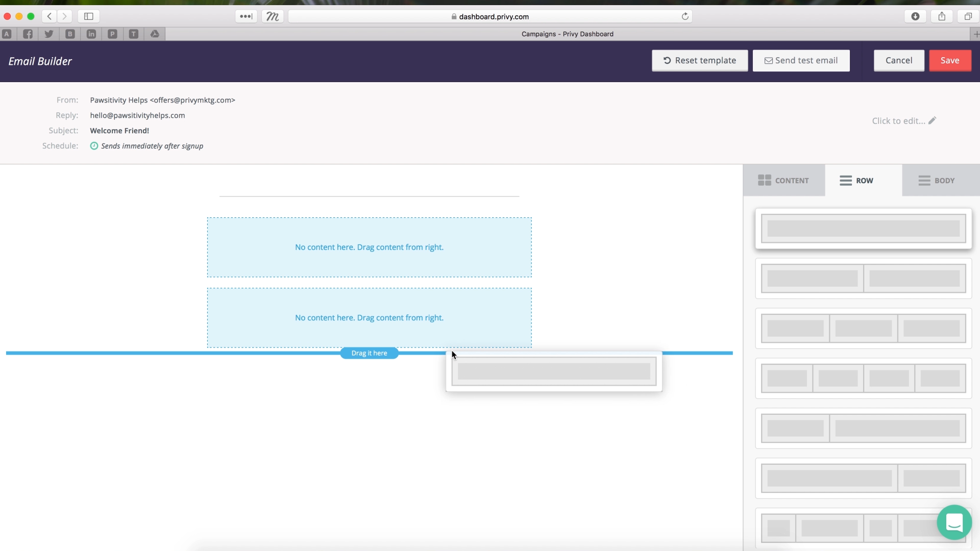Open the Pinterest favorites bookmark
This screenshot has height=551, width=980.
(112, 34)
